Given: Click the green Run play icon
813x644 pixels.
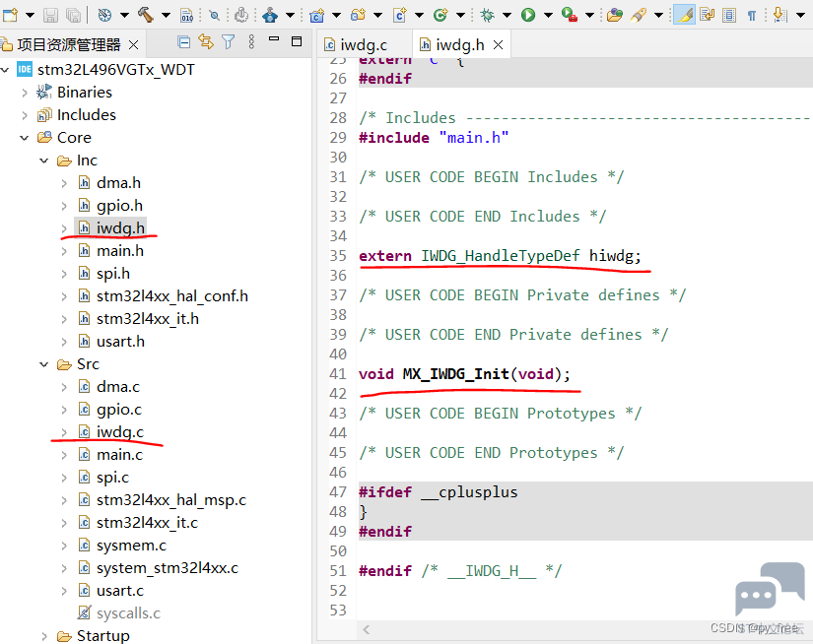Looking at the screenshot, I should coord(528,15).
